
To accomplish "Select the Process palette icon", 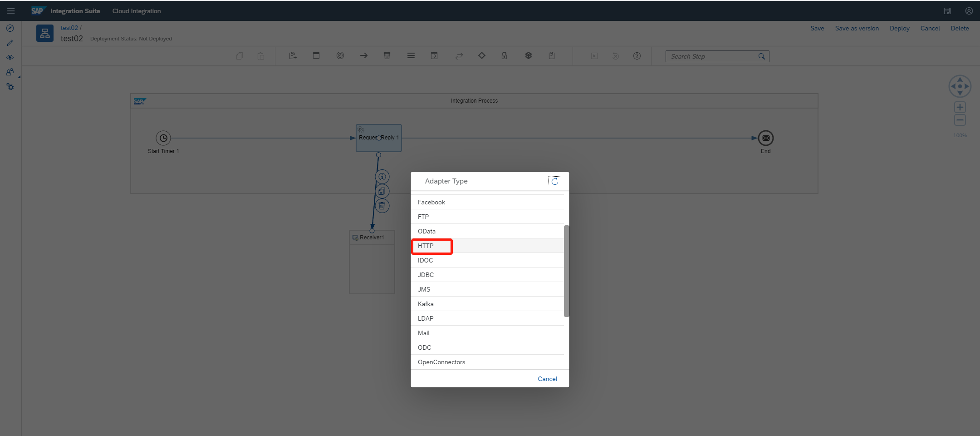I will 316,55.
